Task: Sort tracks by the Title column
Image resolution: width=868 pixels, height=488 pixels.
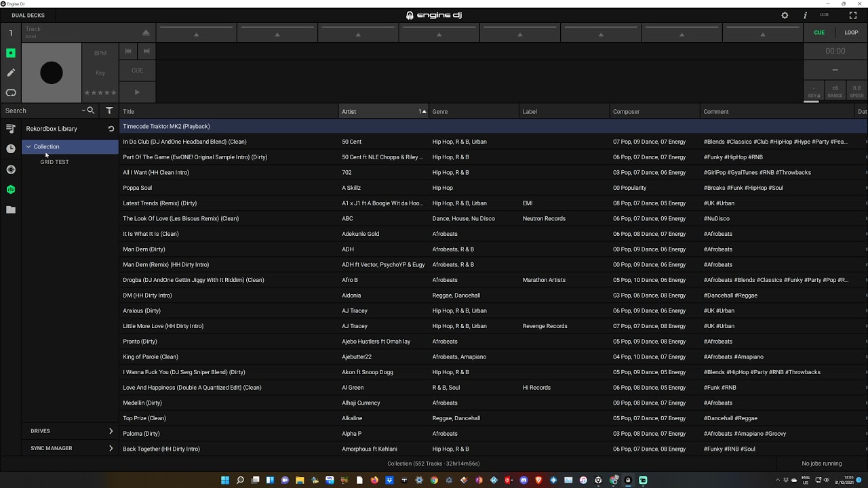Action: (x=229, y=112)
